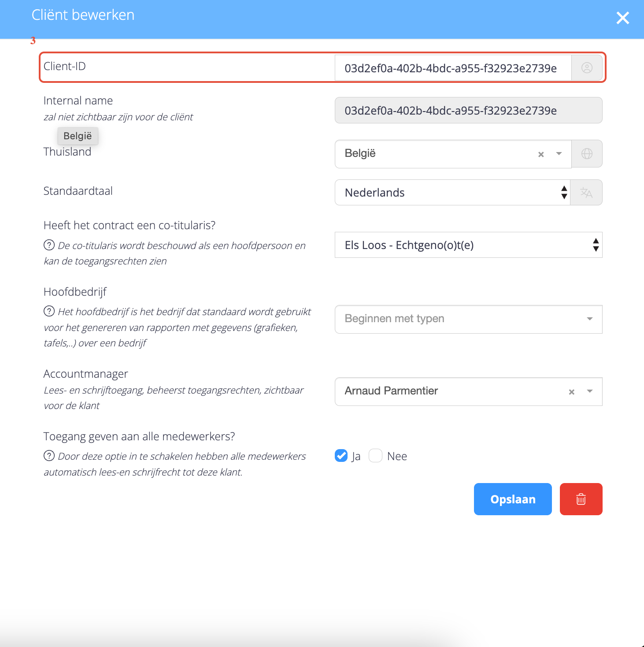Open the co-titularis Els Loos dropdown
Viewport: 644px width, 647px height.
[x=468, y=245]
